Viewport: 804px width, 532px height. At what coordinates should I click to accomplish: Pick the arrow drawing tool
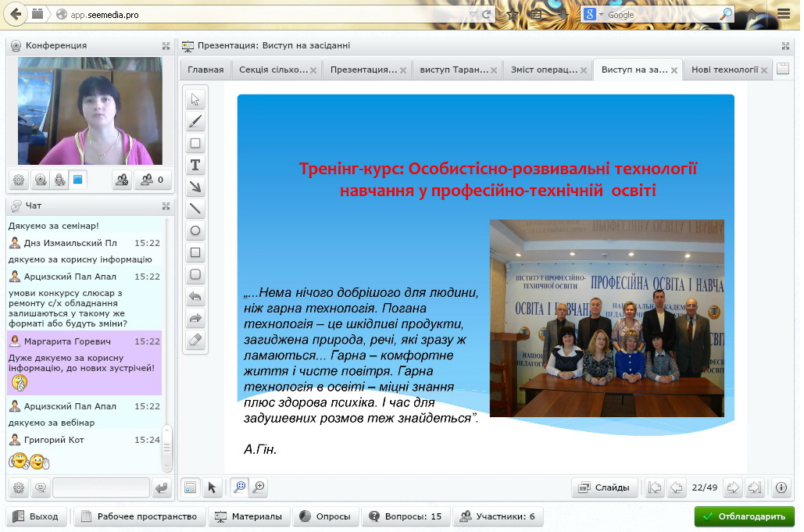pos(195,187)
